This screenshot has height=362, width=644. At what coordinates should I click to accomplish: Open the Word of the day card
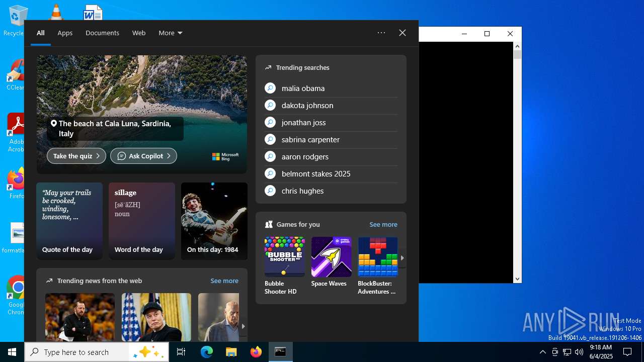[x=142, y=221]
